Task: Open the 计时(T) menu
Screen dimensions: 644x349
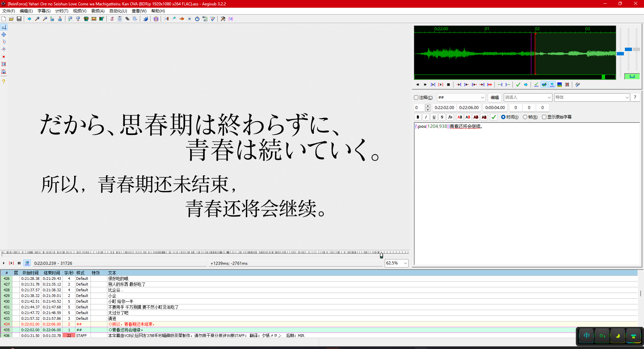Action: pyautogui.click(x=62, y=11)
